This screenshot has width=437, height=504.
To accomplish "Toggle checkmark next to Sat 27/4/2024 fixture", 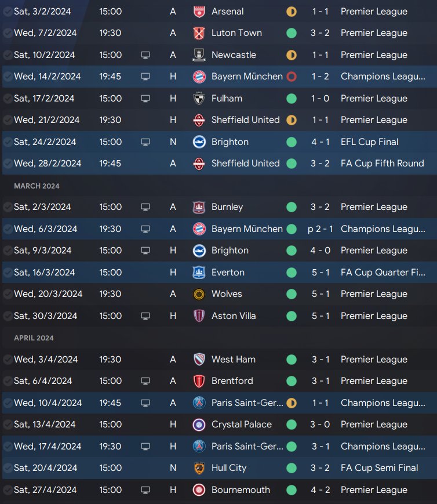I will tap(8, 490).
